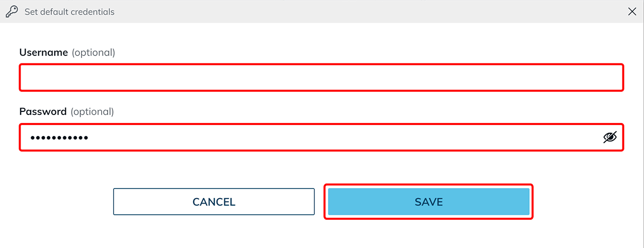
Task: Click the "Set default credentials" title text
Action: point(69,12)
